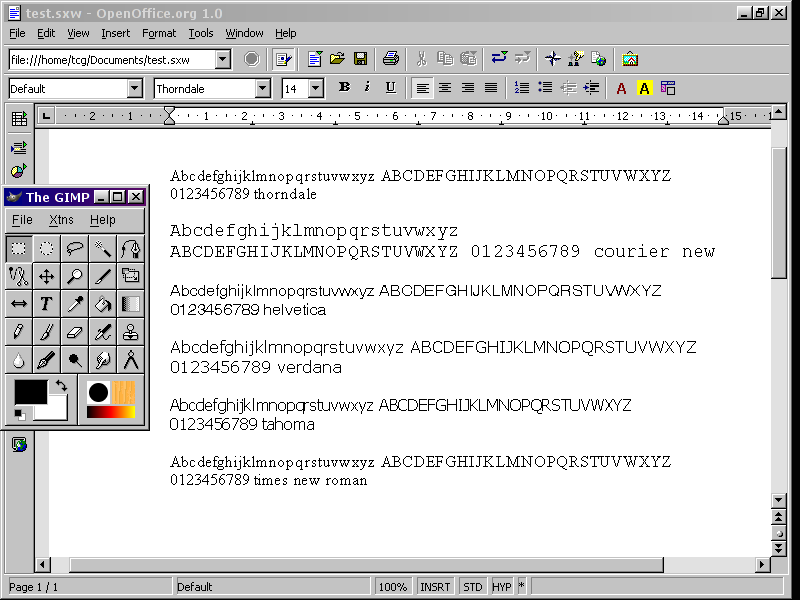Image resolution: width=800 pixels, height=600 pixels.
Task: Reset GIMP colors to default black and white
Action: 19,414
